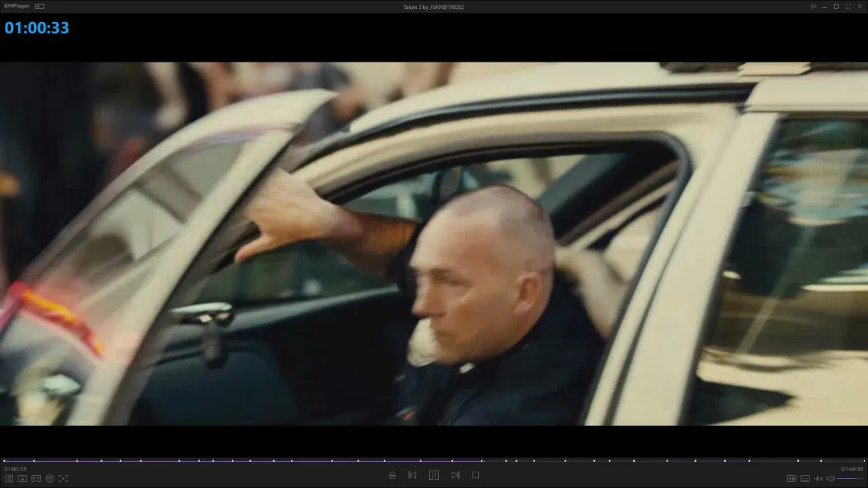Mute the sound with the speaker icon
Viewport: 868px width, 488px height.
pyautogui.click(x=830, y=479)
